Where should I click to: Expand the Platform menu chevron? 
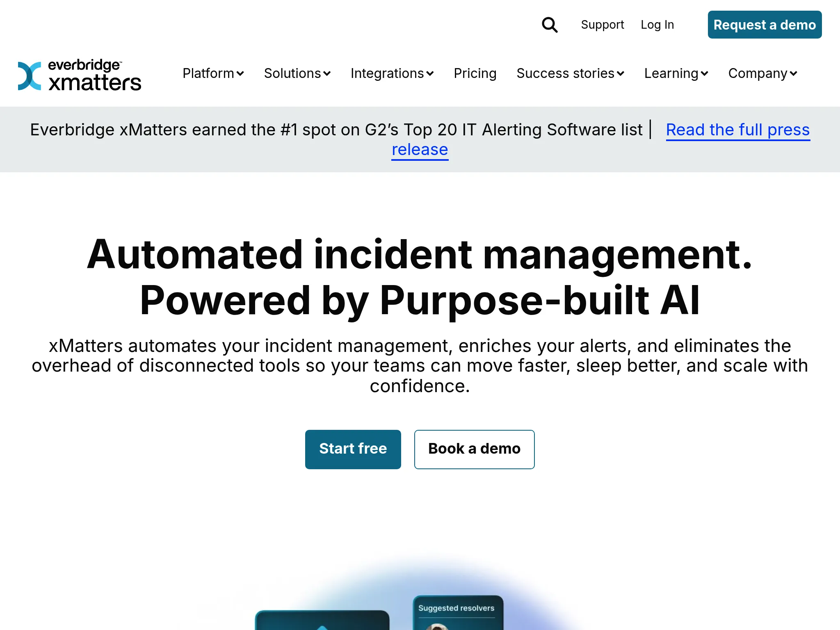pos(240,74)
